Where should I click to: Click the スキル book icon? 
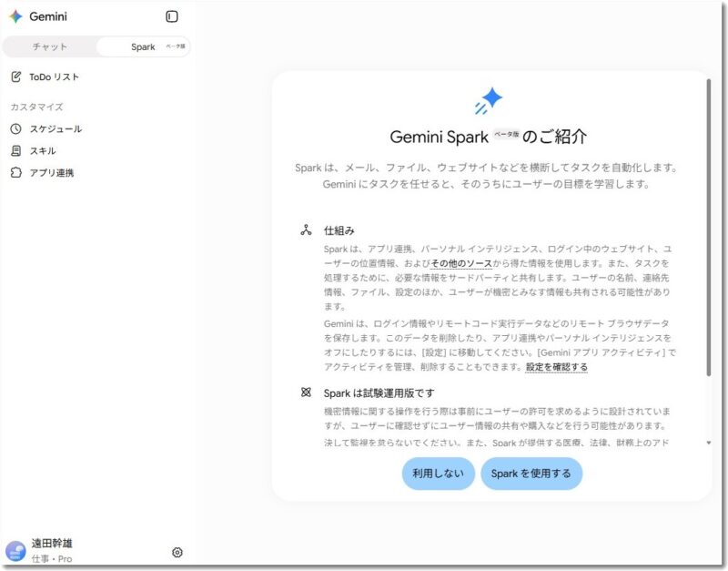(15, 150)
